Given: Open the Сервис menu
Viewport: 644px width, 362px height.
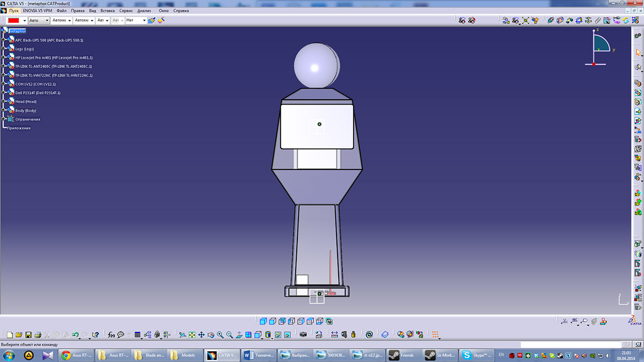Looking at the screenshot, I should tap(126, 11).
